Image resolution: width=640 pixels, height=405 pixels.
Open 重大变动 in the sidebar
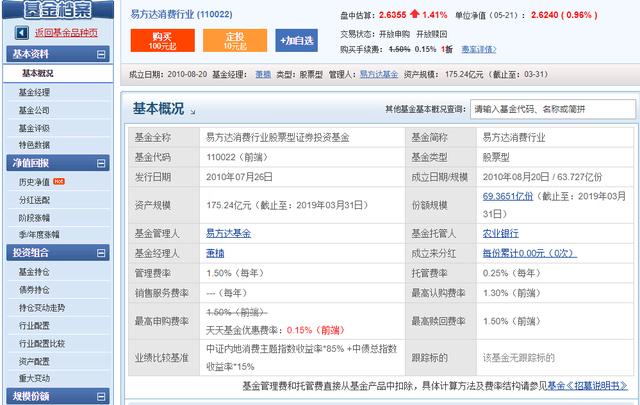click(x=34, y=378)
